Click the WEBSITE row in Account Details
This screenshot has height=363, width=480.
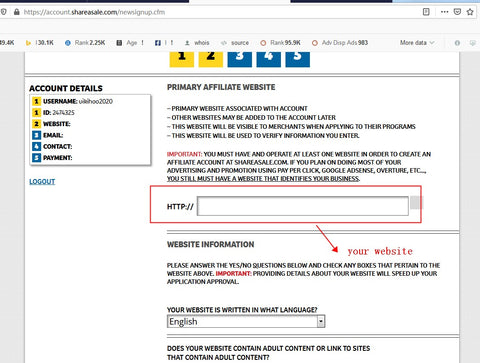[x=52, y=124]
